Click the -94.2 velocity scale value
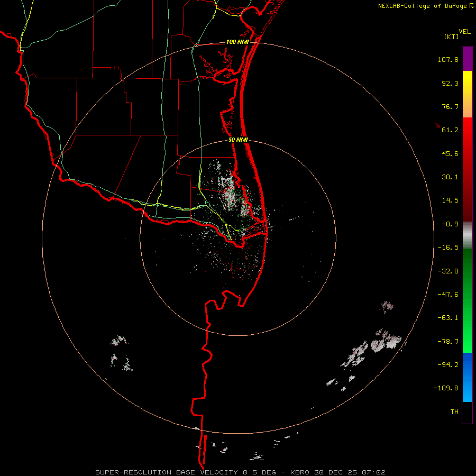This screenshot has width=476, height=476. click(448, 364)
